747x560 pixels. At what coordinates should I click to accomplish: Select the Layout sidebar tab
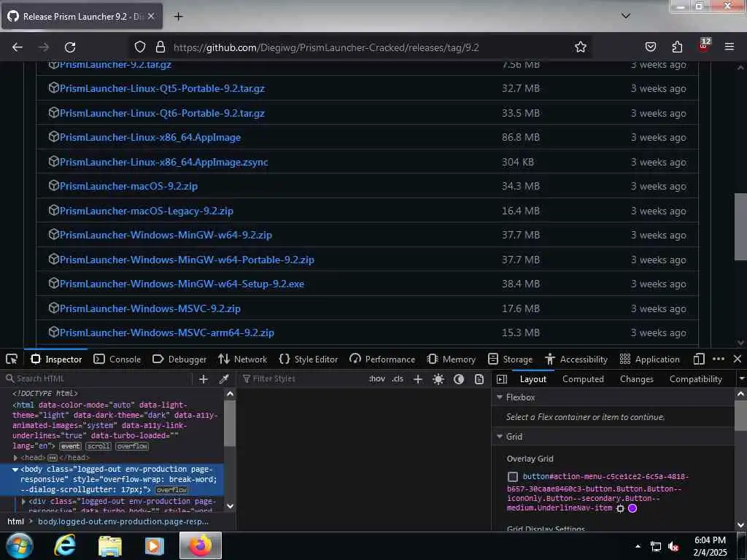(x=533, y=379)
